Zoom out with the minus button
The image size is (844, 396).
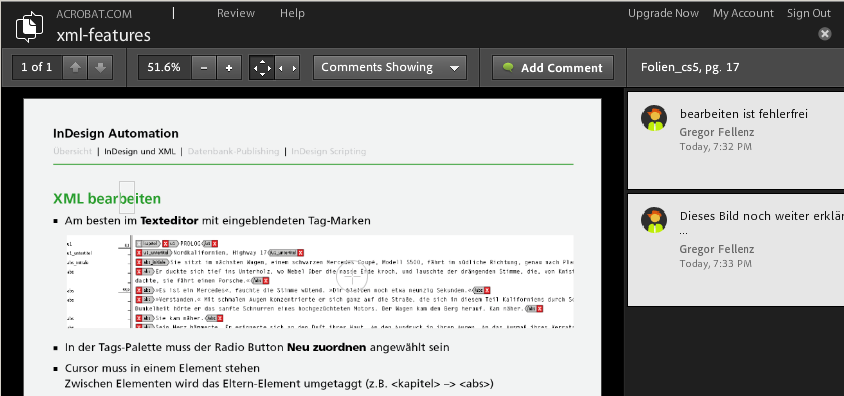pos(203,68)
